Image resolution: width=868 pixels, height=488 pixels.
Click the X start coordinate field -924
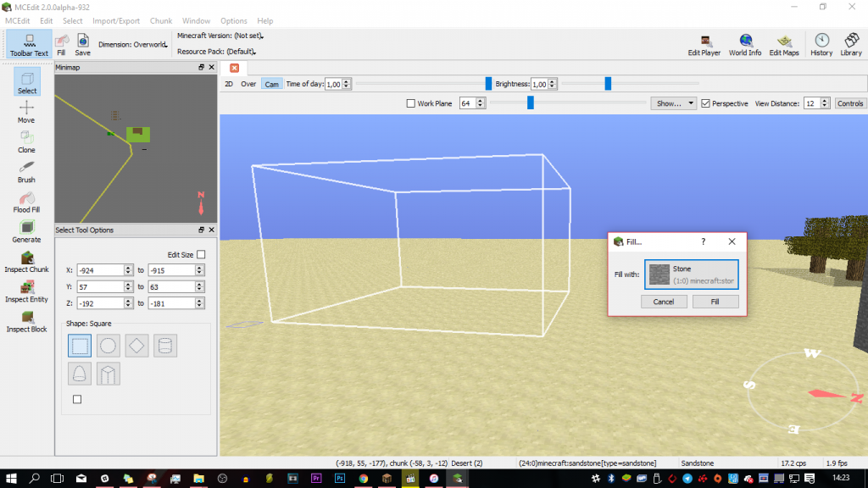[101, 270]
